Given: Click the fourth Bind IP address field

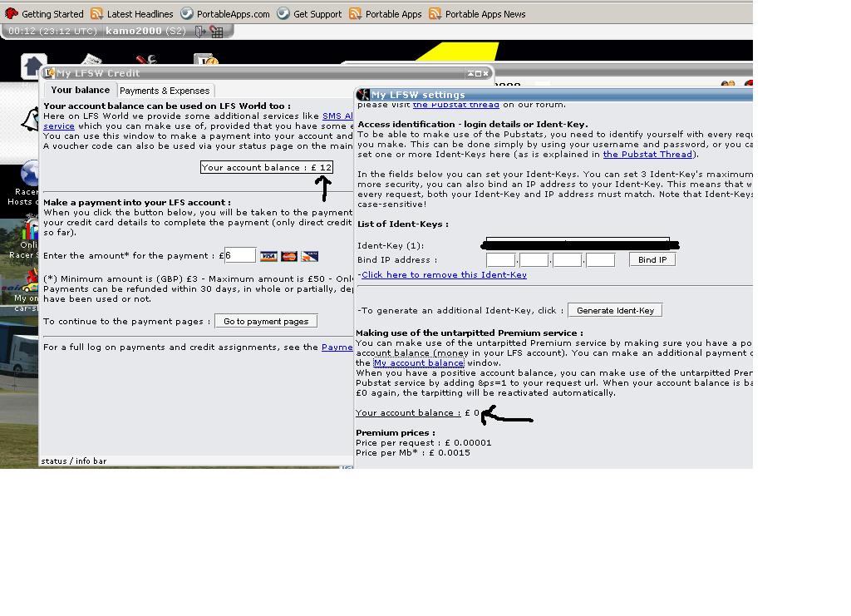Looking at the screenshot, I should [x=601, y=260].
